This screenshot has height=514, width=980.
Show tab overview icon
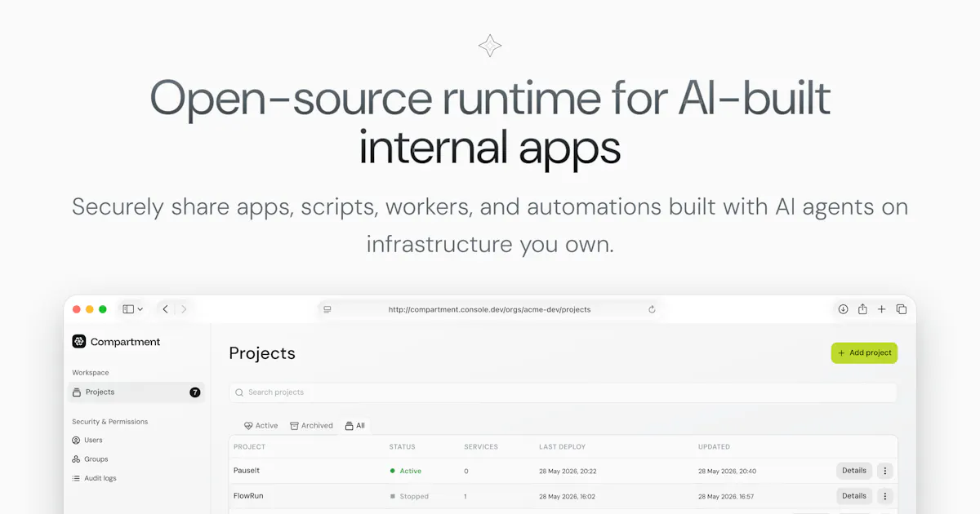(x=902, y=309)
